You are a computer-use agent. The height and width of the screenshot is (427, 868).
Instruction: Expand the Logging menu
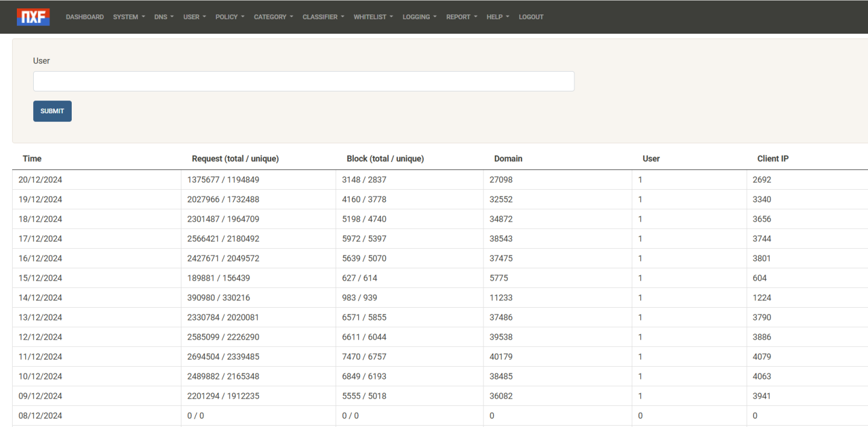pyautogui.click(x=419, y=17)
